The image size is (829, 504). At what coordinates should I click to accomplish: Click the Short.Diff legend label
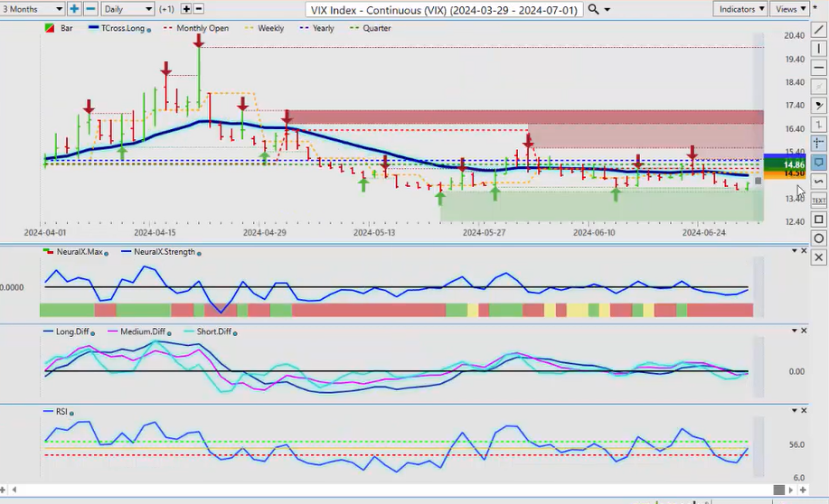click(x=214, y=331)
